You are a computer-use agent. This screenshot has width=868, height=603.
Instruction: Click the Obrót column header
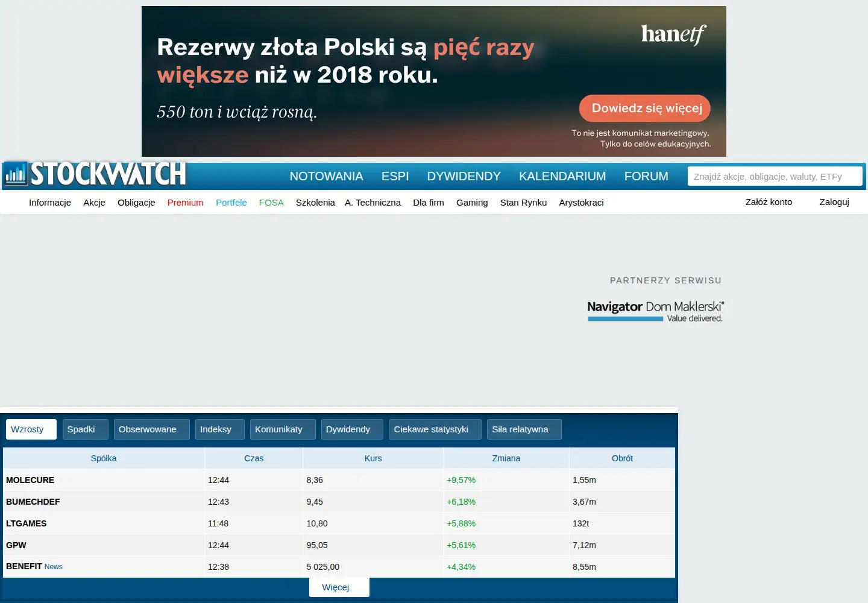pos(622,458)
